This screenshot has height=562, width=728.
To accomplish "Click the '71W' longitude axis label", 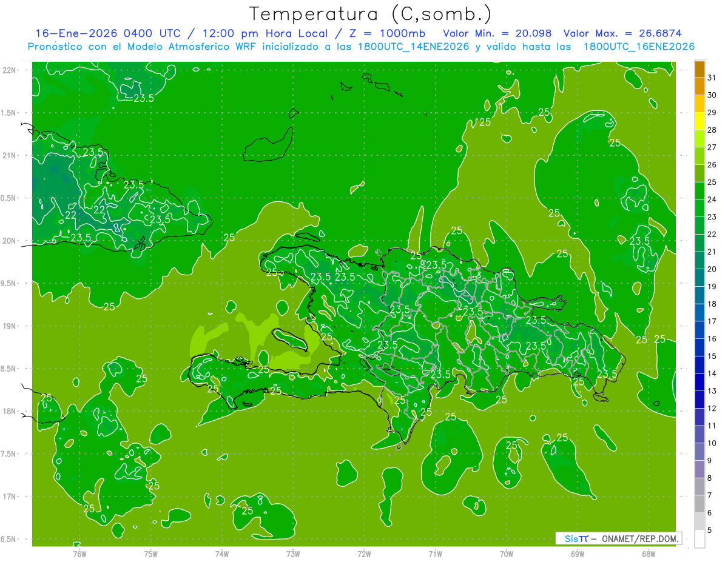I will tap(435, 554).
